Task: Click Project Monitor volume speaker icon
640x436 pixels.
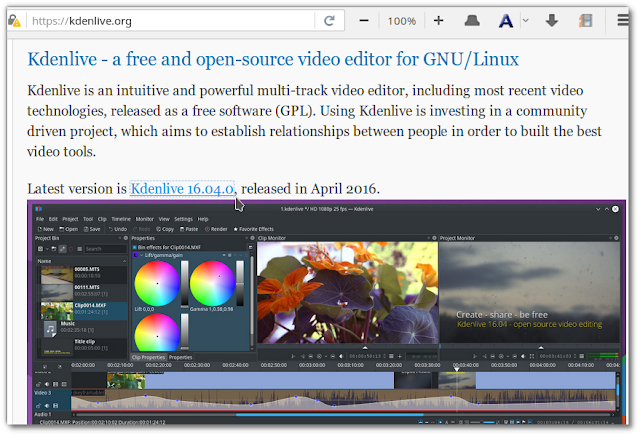Action: point(523,356)
